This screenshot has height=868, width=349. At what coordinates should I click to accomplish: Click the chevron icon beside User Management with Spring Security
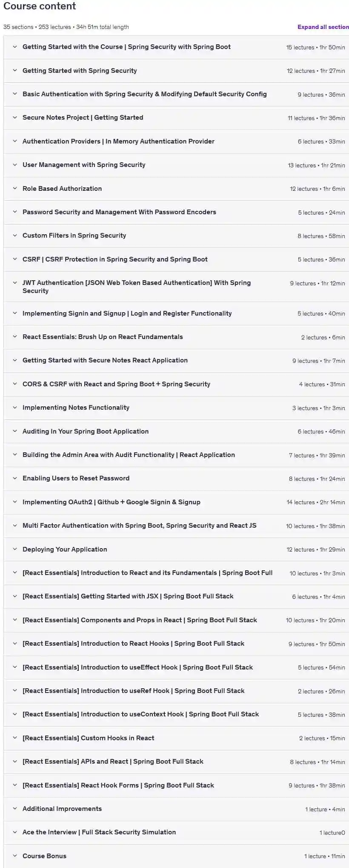click(15, 164)
